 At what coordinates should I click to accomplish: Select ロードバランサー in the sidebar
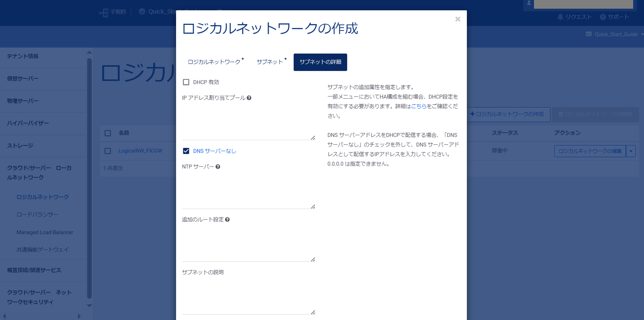pos(37,214)
